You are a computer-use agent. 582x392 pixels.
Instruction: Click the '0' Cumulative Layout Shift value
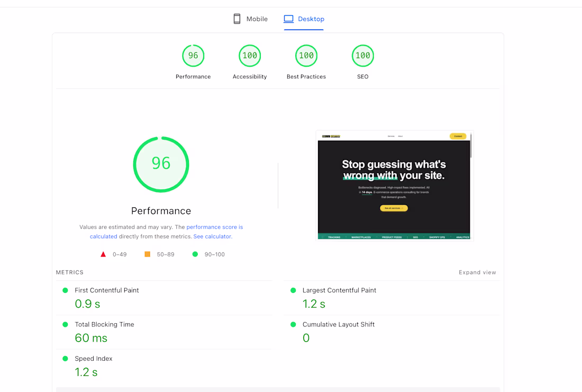[x=306, y=338]
